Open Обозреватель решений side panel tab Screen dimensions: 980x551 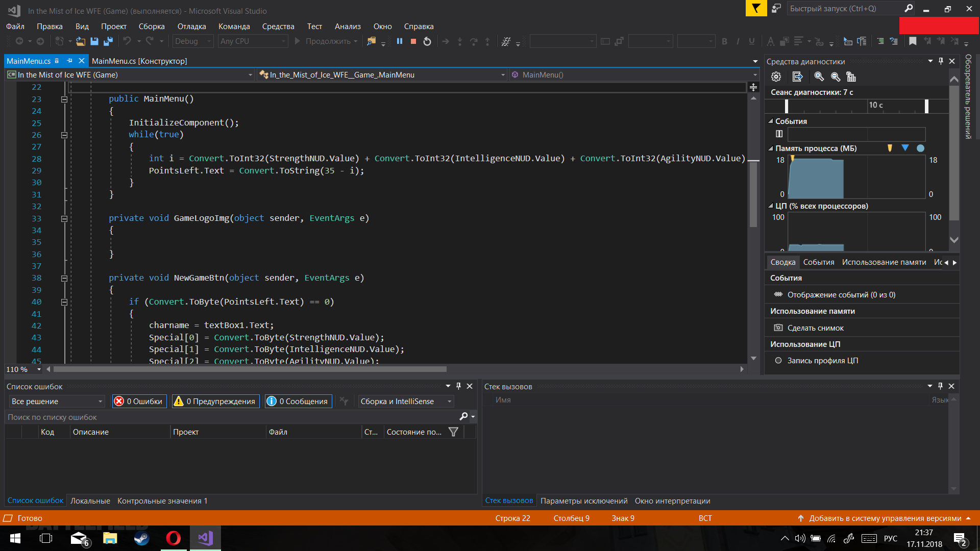[968, 97]
